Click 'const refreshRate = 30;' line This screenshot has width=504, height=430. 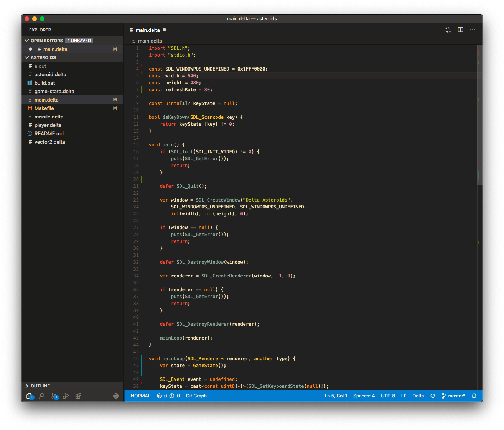[x=181, y=90]
